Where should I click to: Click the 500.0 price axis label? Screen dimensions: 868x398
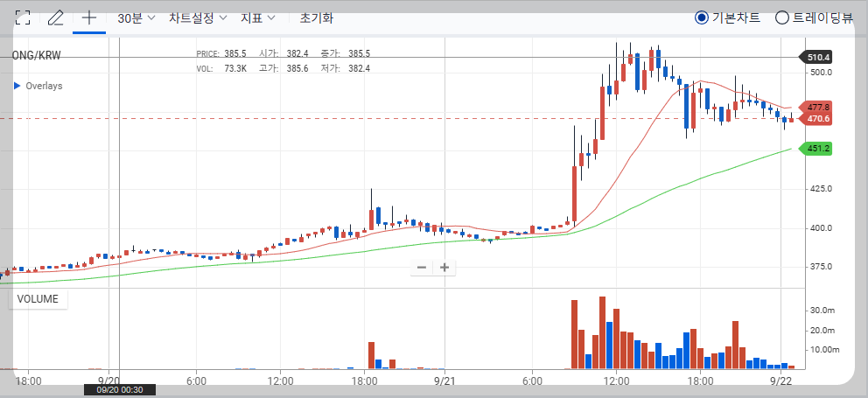click(820, 73)
